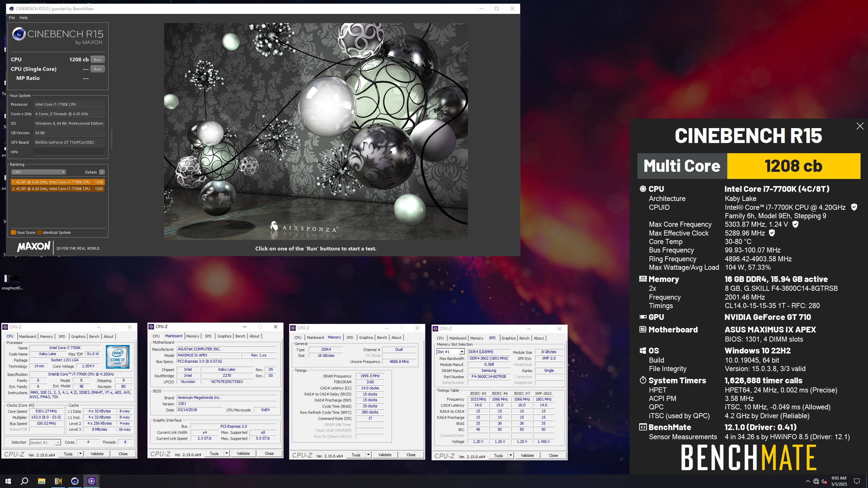The image size is (868, 488).
Task: Open the taskbar clock and date
Action: click(x=839, y=481)
